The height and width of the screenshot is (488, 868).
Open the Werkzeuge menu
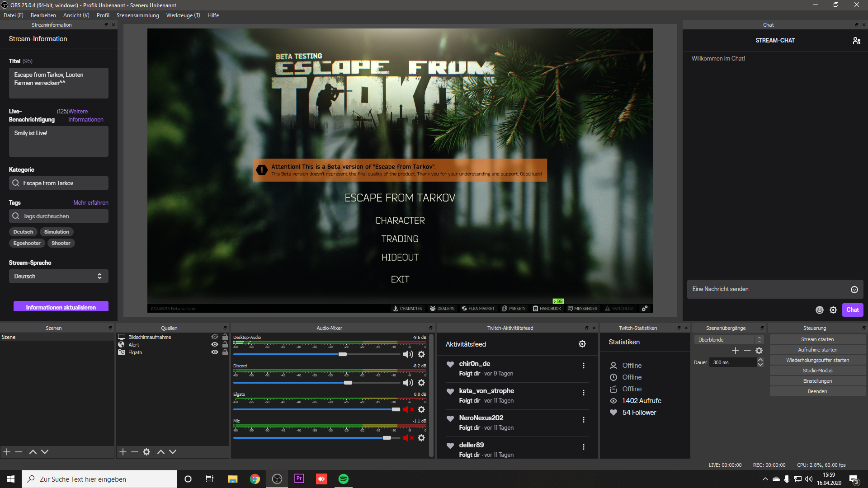coord(183,15)
